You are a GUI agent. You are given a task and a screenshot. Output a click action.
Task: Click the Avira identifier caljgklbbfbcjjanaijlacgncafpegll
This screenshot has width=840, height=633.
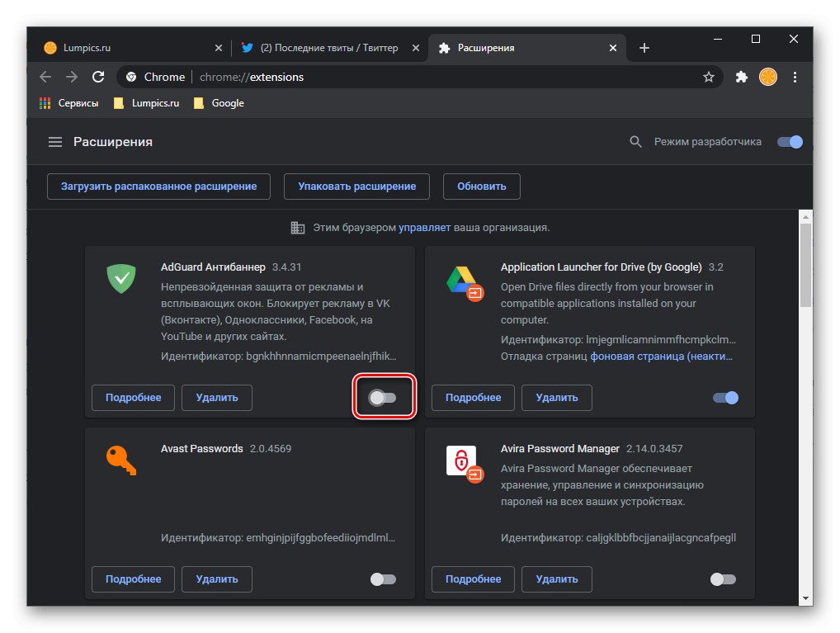(661, 537)
